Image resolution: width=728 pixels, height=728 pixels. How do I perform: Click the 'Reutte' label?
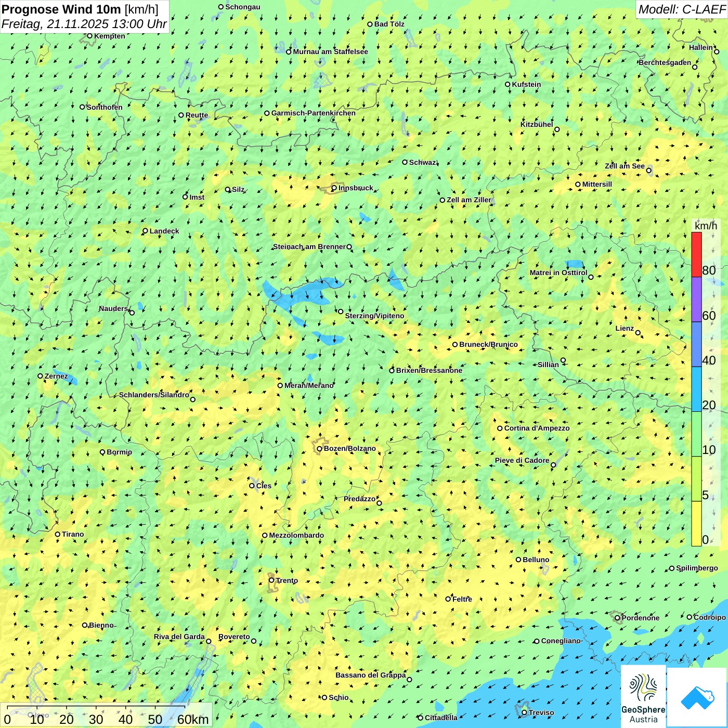click(x=197, y=115)
